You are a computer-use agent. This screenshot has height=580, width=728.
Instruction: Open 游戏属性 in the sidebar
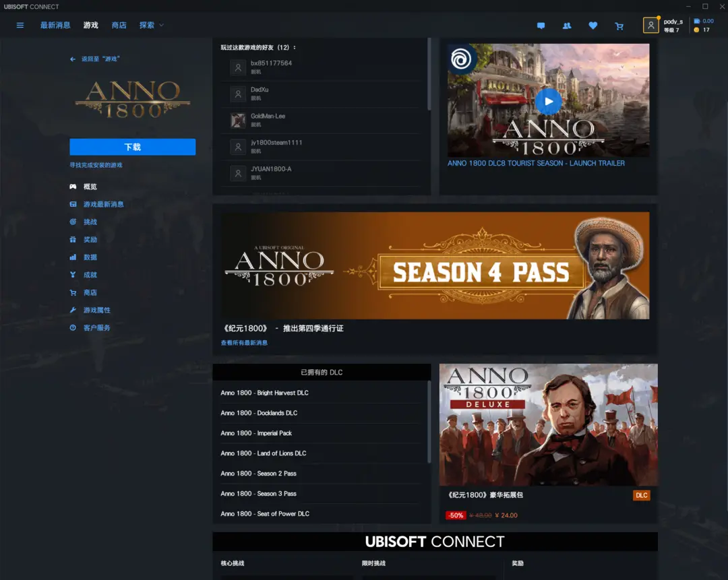click(97, 310)
